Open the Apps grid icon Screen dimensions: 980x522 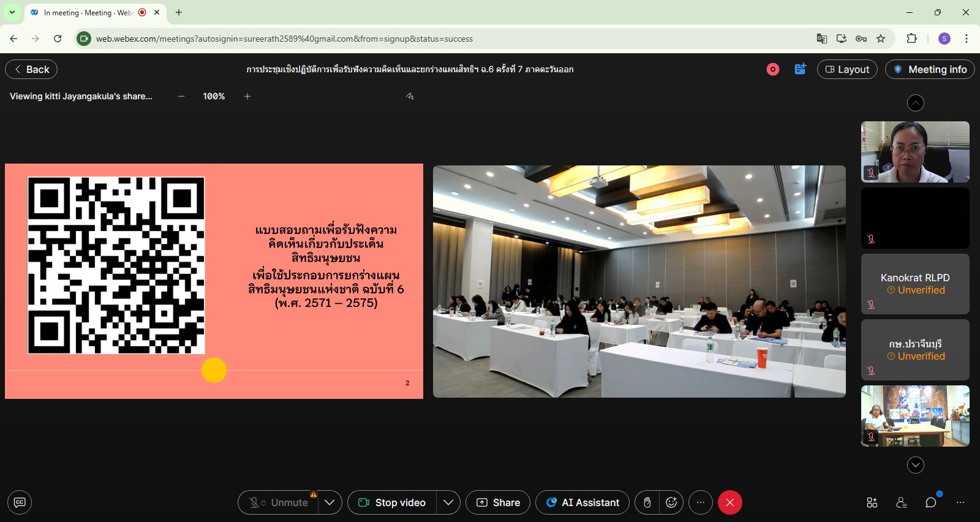(x=872, y=502)
